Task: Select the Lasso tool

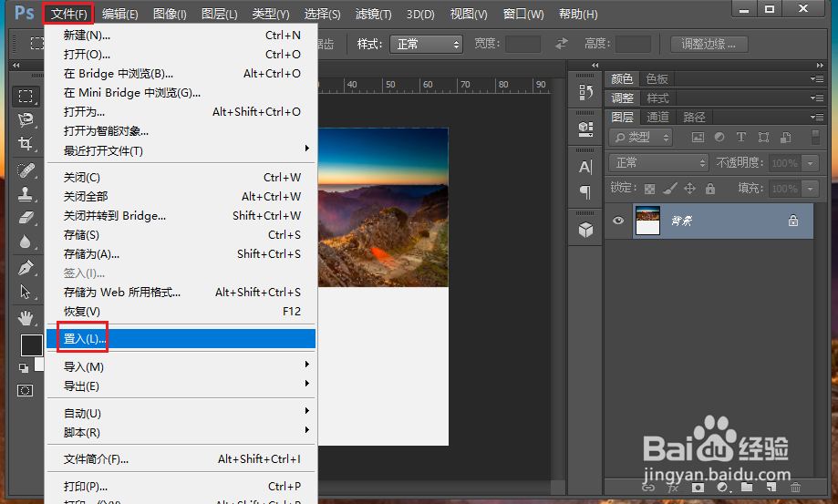Action: (x=26, y=119)
